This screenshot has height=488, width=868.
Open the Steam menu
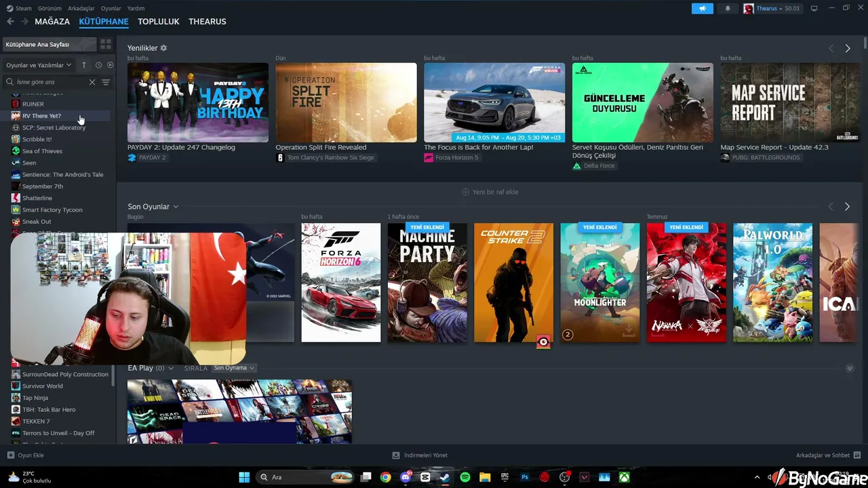19,8
